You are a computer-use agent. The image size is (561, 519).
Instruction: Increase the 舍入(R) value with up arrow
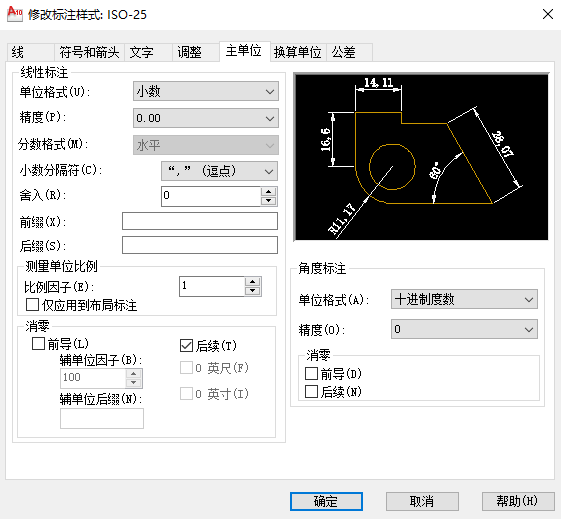tap(269, 191)
